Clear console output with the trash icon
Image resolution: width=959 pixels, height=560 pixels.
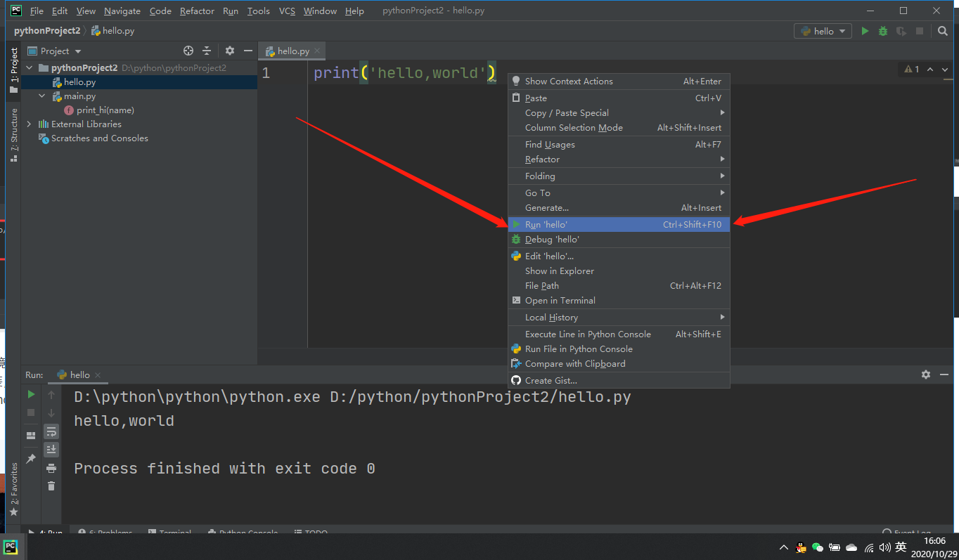pyautogui.click(x=51, y=486)
